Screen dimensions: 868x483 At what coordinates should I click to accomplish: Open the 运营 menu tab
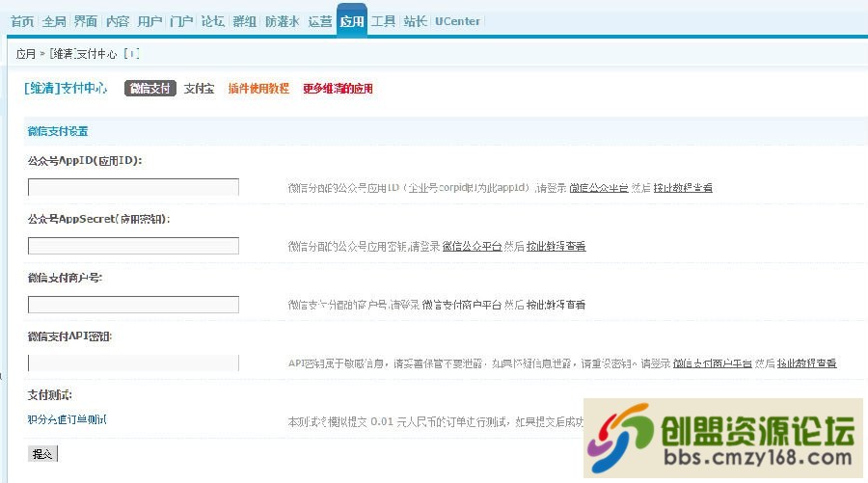pyautogui.click(x=320, y=21)
